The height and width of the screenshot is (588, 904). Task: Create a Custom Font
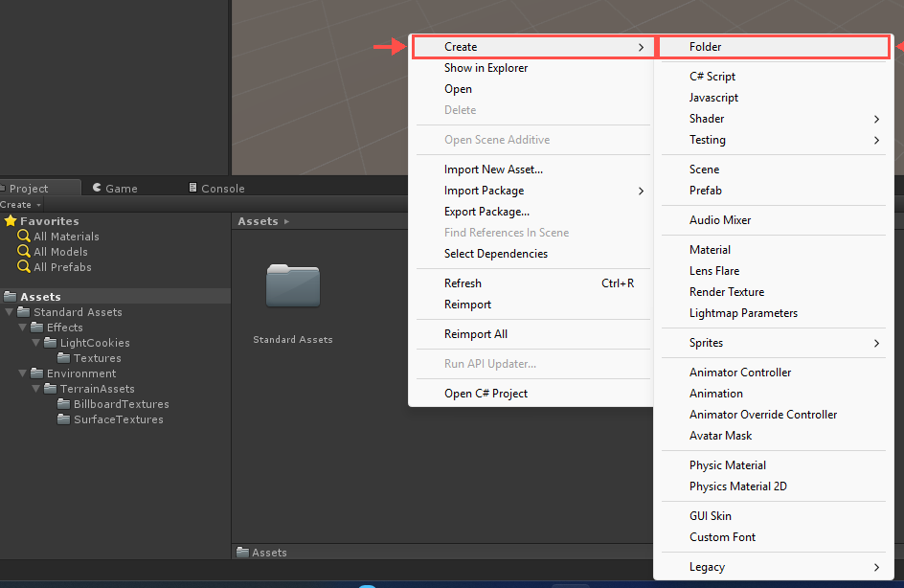[773, 537]
